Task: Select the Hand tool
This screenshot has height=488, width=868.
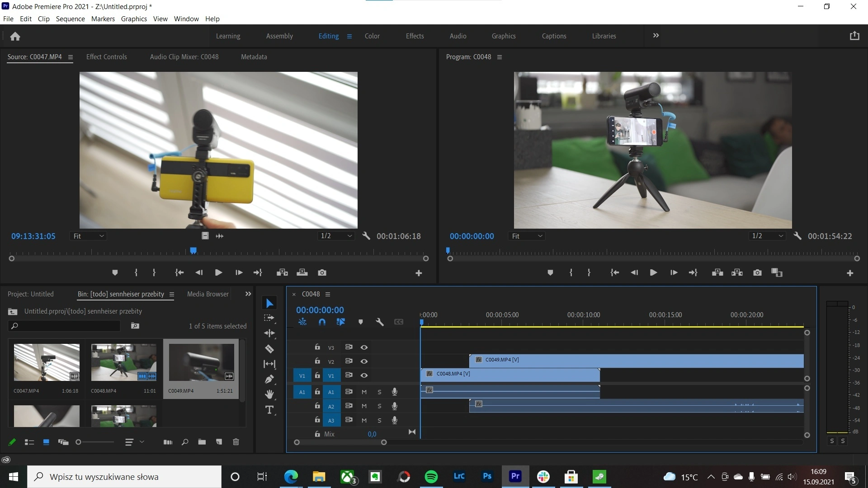Action: [x=269, y=394]
